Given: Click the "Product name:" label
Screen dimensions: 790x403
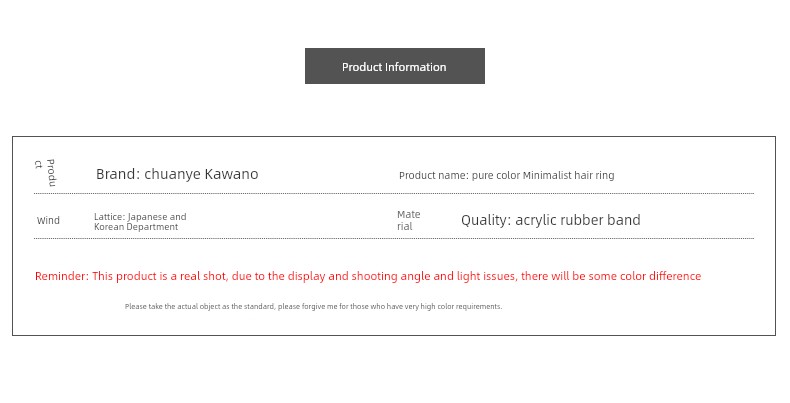Looking at the screenshot, I should coord(433,176).
